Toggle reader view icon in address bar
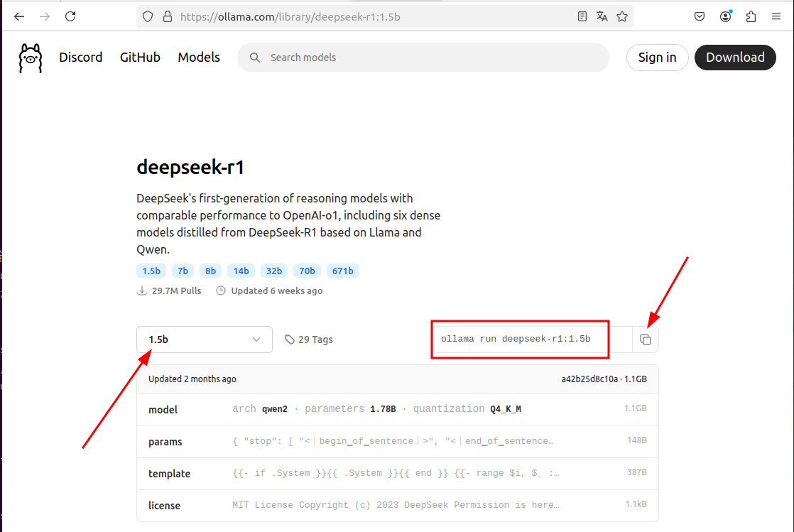The height and width of the screenshot is (532, 794). (582, 17)
